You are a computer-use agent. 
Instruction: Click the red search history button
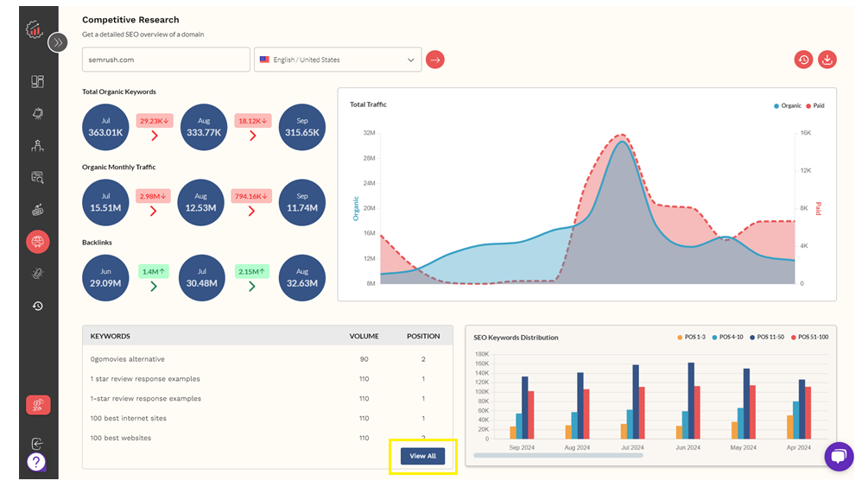click(x=803, y=60)
